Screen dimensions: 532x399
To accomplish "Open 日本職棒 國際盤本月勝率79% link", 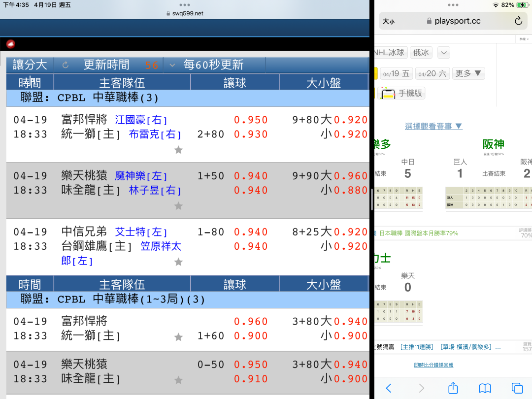I will [x=419, y=233].
